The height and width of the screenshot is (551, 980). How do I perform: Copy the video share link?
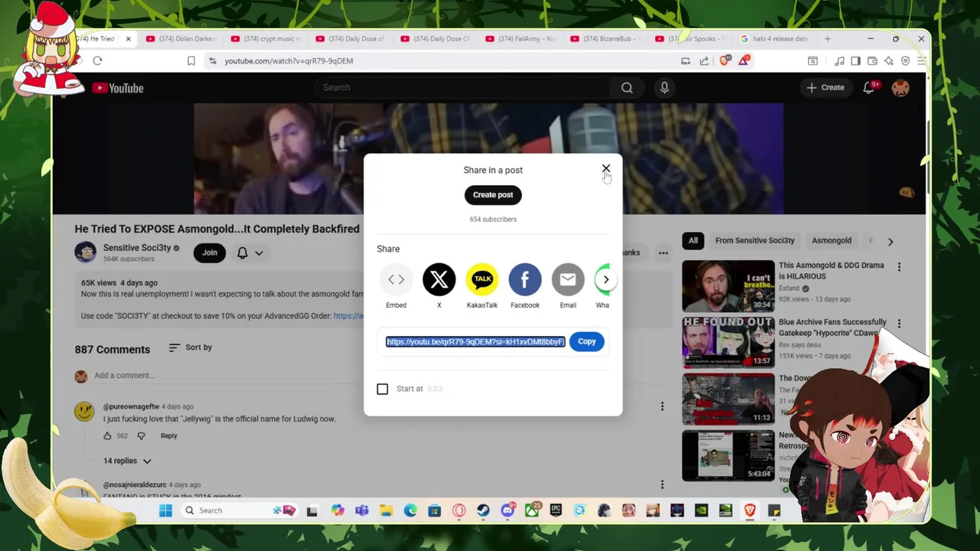pyautogui.click(x=586, y=341)
